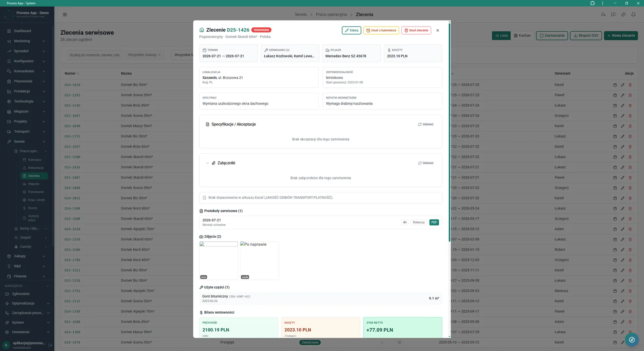644x351 pixels.
Task: Open the notifications bell icon
Action: 633,14
